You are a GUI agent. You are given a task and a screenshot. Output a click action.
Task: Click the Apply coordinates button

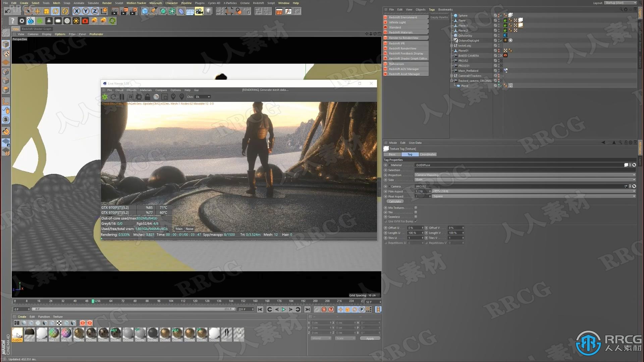370,339
